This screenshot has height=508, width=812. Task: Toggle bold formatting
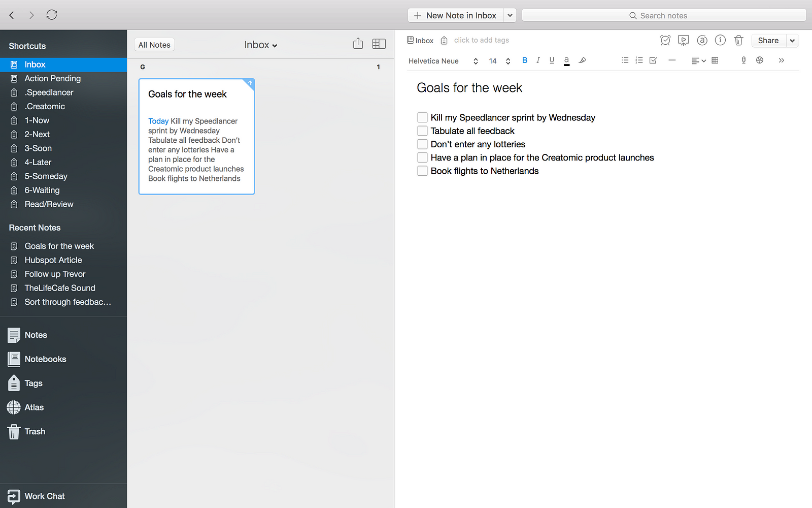pyautogui.click(x=525, y=60)
